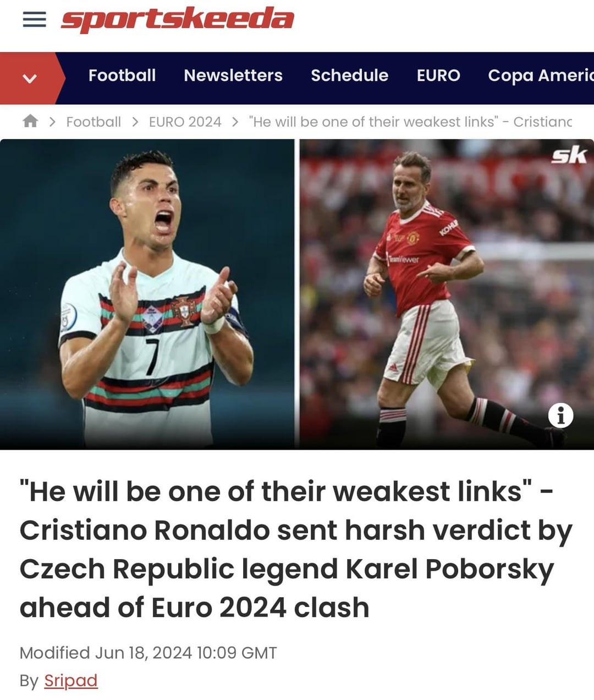Show image info via the i icon

tap(560, 415)
